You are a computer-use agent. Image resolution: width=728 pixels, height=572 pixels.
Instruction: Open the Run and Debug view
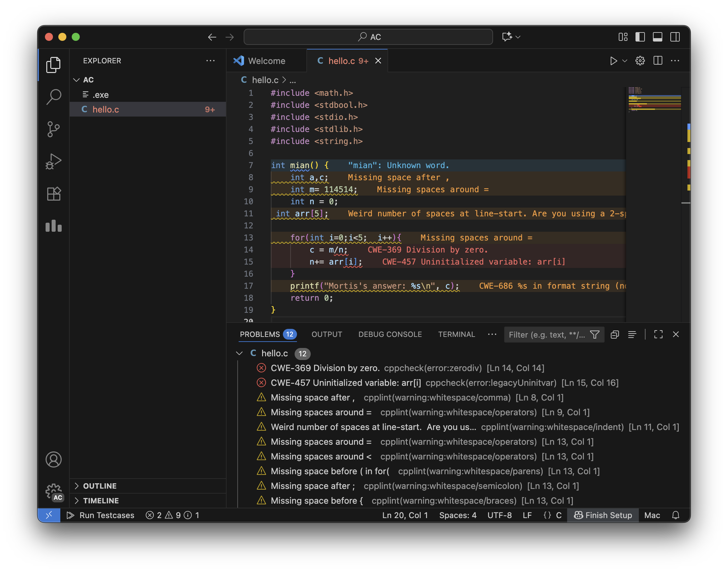(54, 161)
